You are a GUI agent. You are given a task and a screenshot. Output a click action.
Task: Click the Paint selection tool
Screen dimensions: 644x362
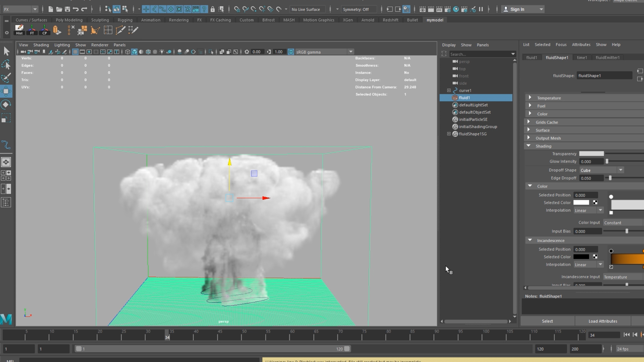click(6, 78)
